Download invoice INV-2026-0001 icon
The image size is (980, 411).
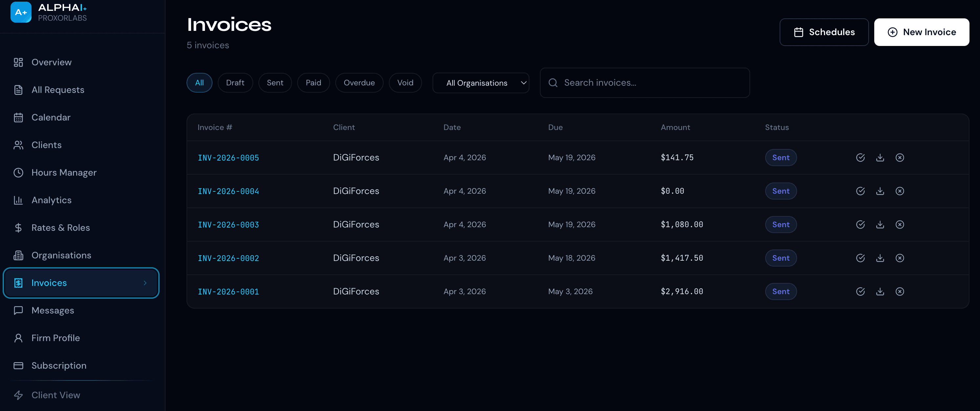click(x=880, y=291)
